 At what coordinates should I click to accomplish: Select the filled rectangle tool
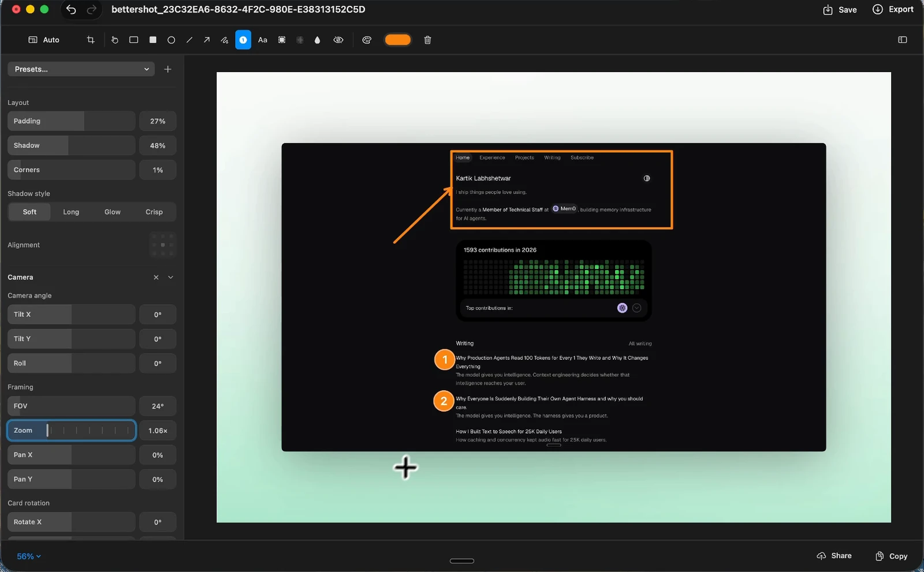point(152,40)
